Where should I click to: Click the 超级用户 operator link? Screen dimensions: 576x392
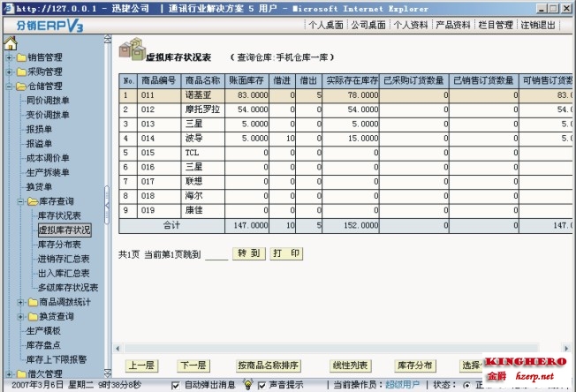pyautogui.click(x=402, y=385)
